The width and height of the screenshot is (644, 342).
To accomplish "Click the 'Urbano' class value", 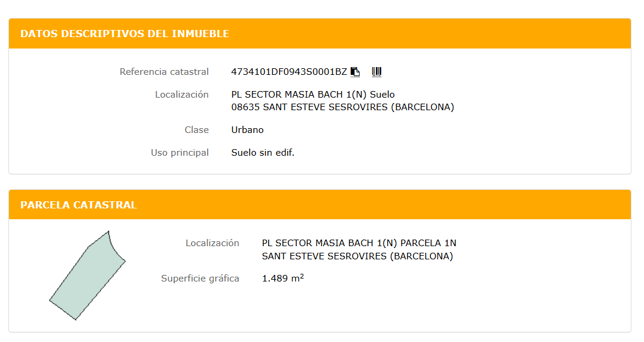I will pyautogui.click(x=247, y=130).
